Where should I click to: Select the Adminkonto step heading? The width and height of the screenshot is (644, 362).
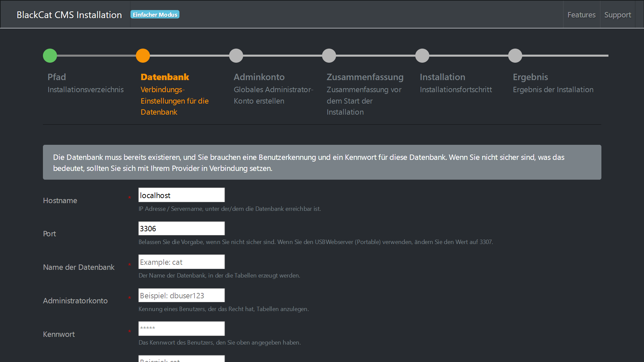pos(259,77)
